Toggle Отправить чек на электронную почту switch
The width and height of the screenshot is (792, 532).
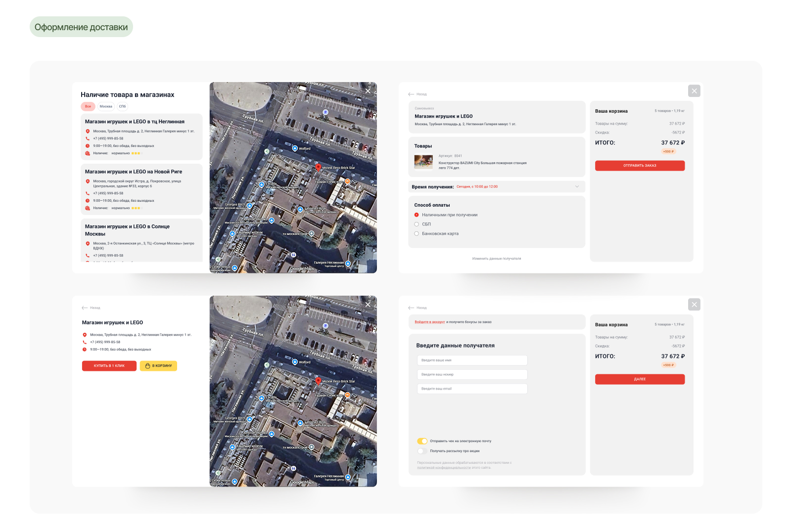(x=422, y=441)
